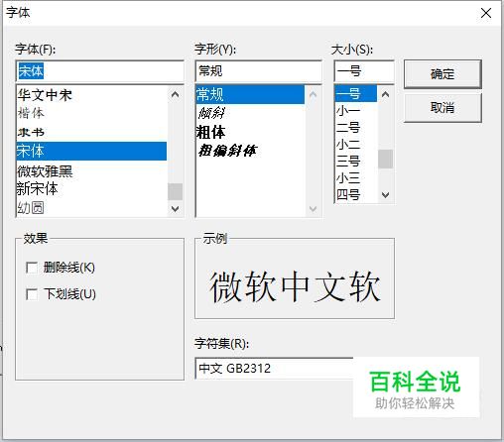This screenshot has height=442, width=504.
Task: Close the 字体 dialog with X
Action: [x=486, y=13]
